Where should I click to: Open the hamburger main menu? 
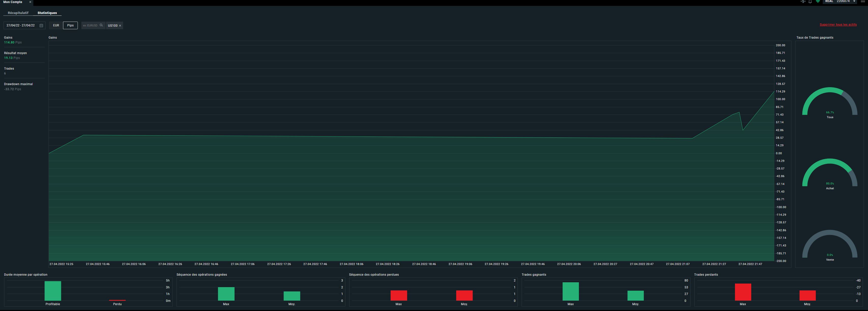pyautogui.click(x=863, y=2)
